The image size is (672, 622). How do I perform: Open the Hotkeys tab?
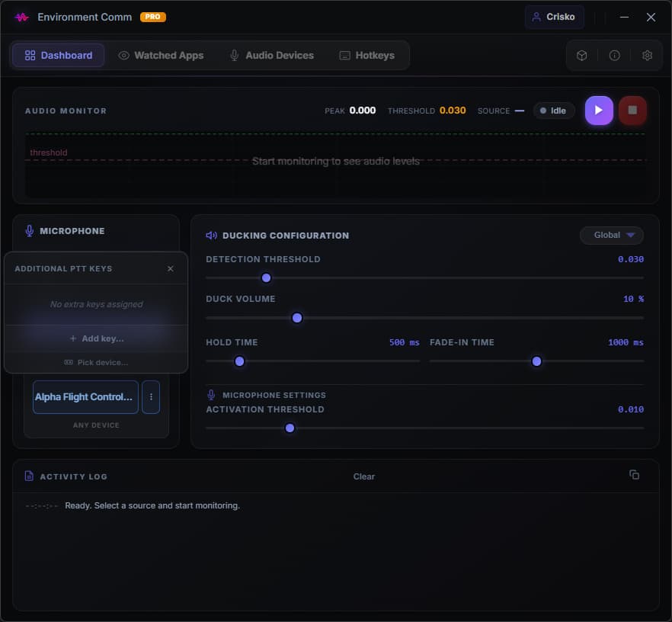coord(367,56)
